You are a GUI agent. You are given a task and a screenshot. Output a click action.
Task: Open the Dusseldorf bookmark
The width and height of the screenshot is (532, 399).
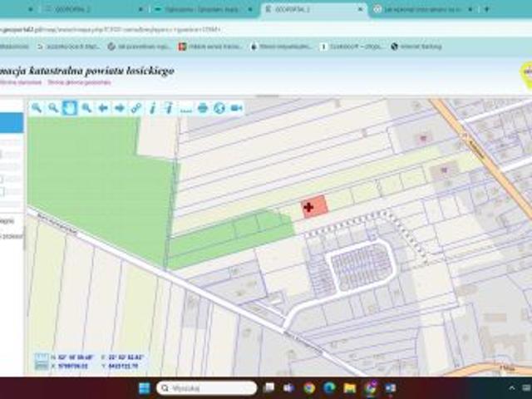click(351, 47)
